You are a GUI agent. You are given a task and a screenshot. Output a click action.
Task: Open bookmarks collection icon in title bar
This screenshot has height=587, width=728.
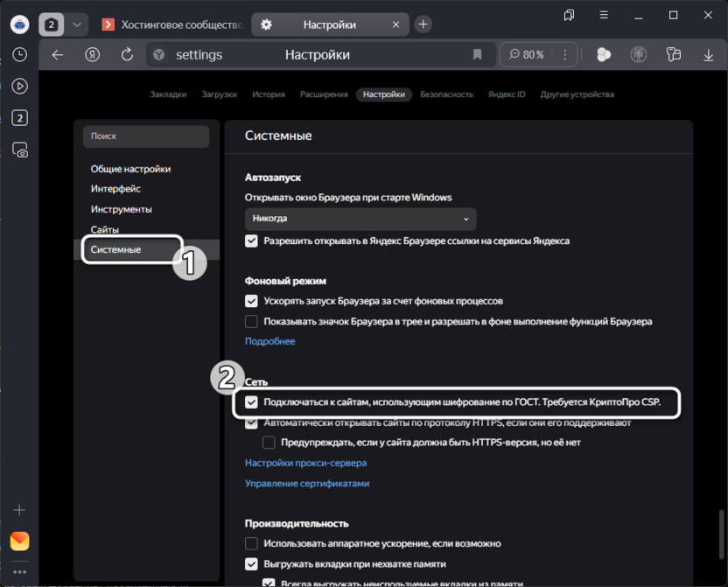click(x=569, y=16)
